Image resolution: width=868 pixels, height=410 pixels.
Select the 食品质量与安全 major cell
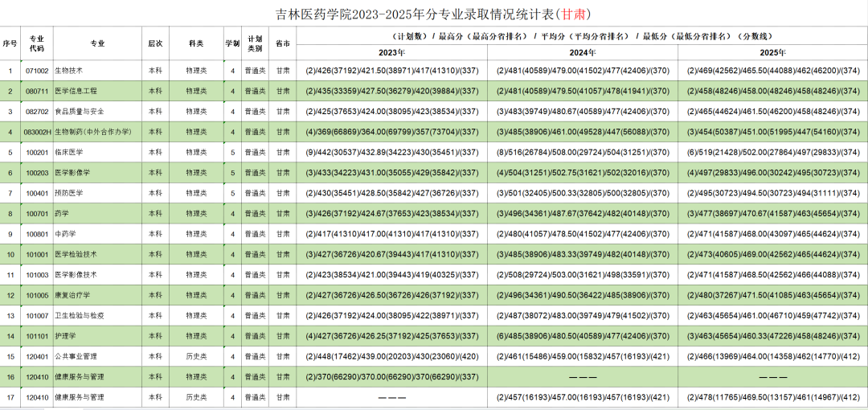point(98,112)
